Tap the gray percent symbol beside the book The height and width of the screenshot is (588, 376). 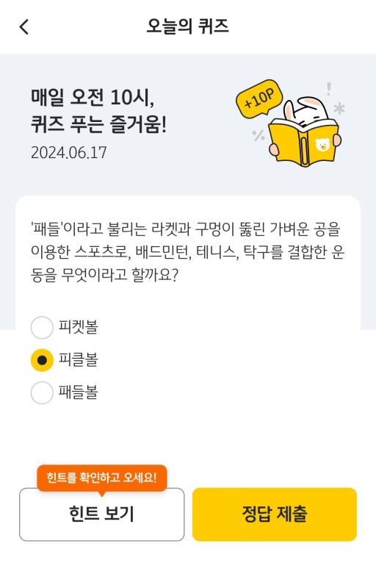[258, 135]
